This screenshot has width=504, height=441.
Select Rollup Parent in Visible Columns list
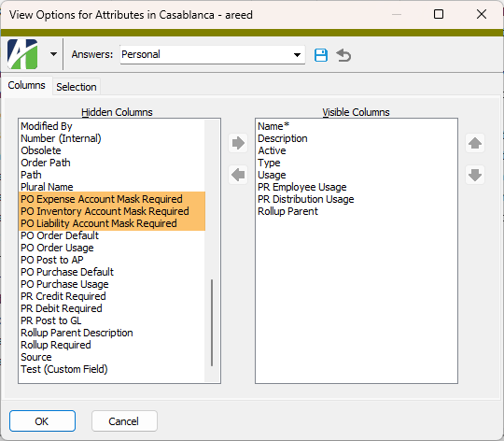pyautogui.click(x=287, y=211)
